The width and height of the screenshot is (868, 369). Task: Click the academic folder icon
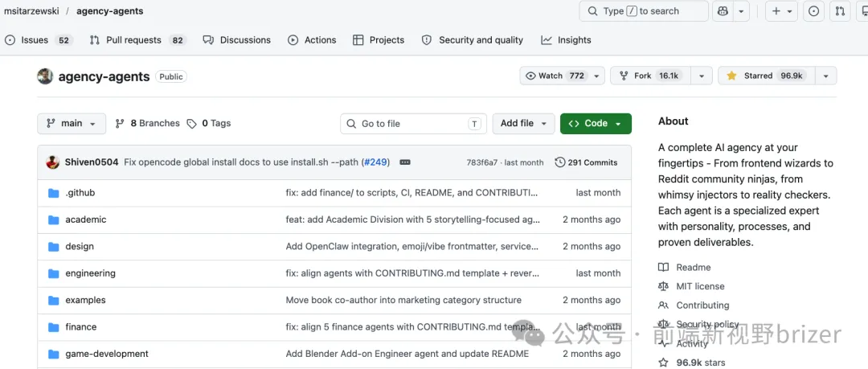pyautogui.click(x=54, y=220)
